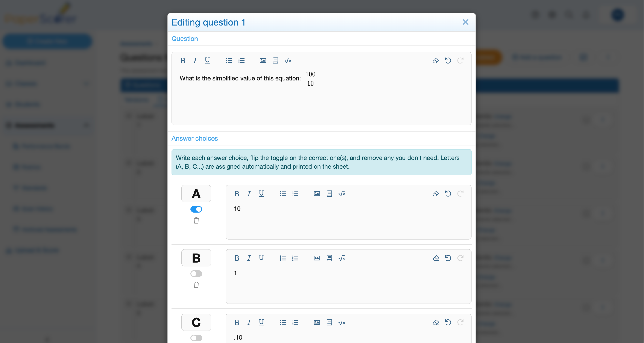
Task: Insert image in answer A editor
Action: [317, 194]
